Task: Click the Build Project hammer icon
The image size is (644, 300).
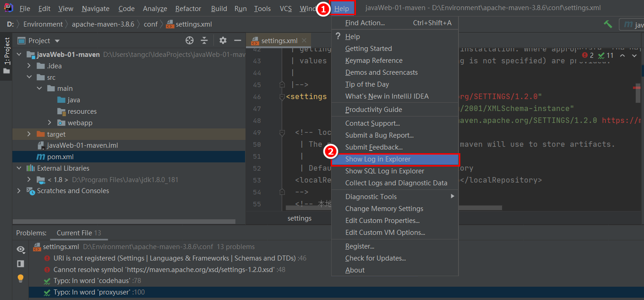Action: (608, 24)
